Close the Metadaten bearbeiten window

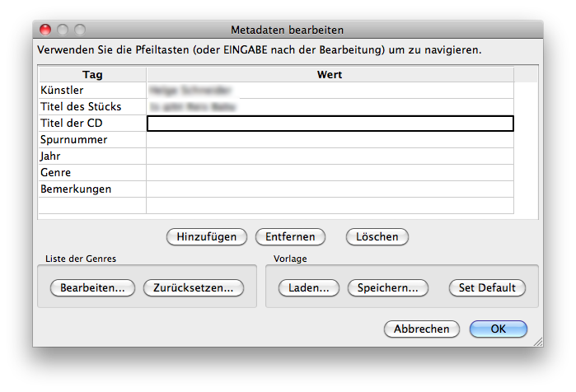(46, 30)
